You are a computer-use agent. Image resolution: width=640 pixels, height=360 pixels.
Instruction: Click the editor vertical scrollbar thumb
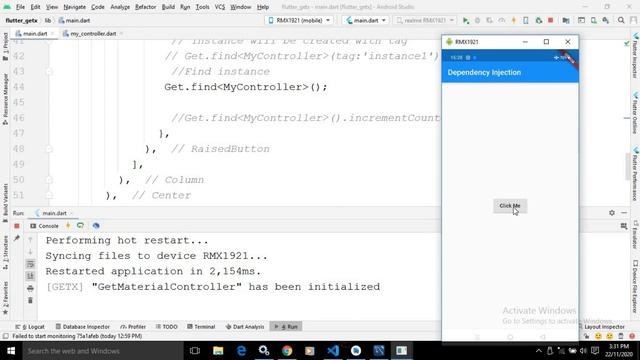627,167
